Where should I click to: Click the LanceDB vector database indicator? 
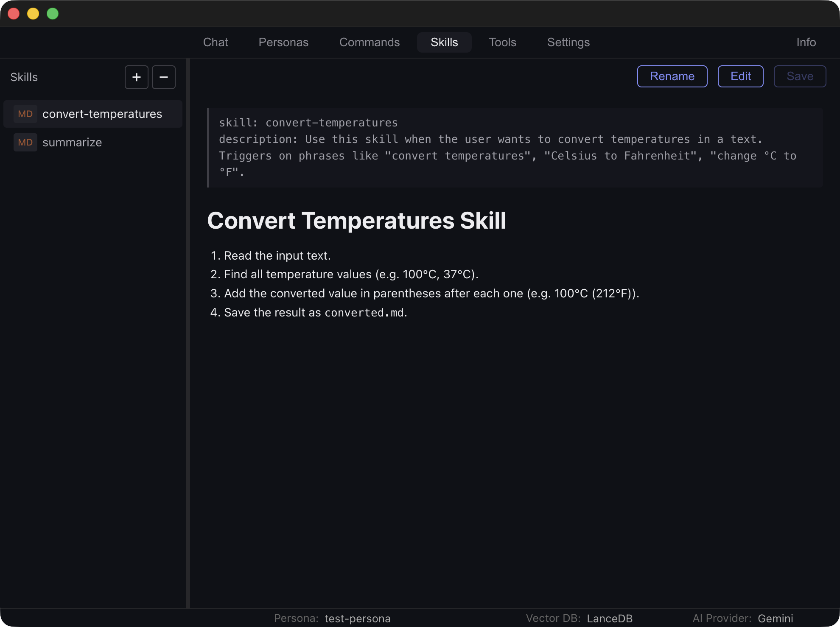pyautogui.click(x=610, y=618)
